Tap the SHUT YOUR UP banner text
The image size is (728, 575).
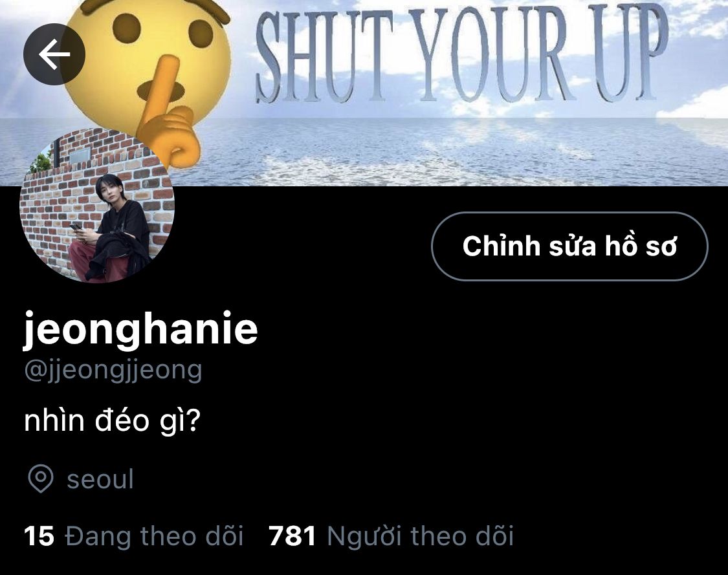click(461, 54)
